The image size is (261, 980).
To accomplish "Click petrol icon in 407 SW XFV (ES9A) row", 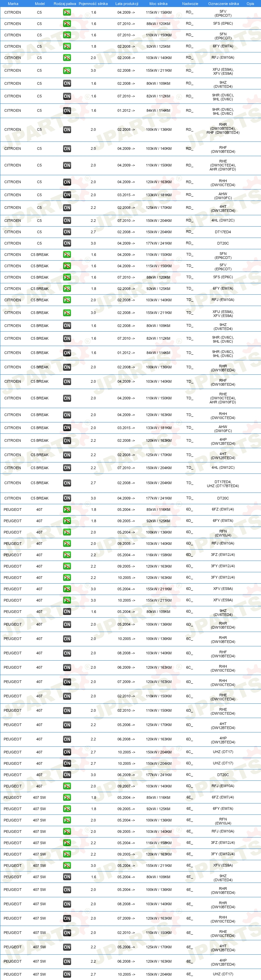I will [x=67, y=866].
